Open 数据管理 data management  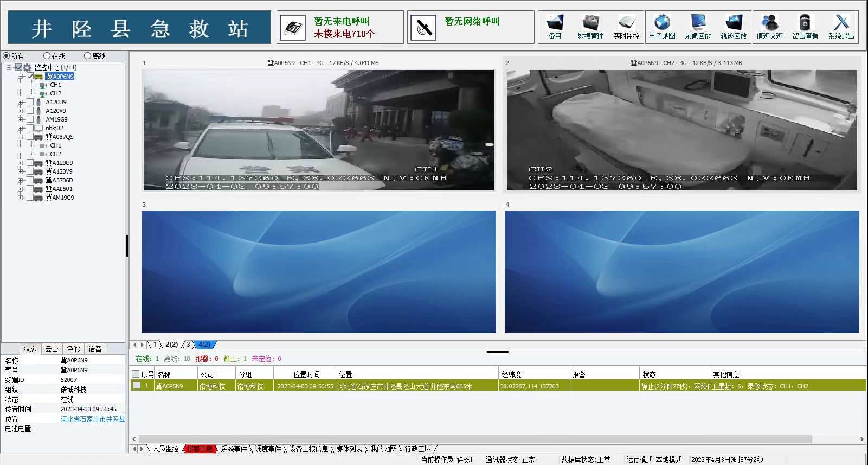(x=590, y=27)
